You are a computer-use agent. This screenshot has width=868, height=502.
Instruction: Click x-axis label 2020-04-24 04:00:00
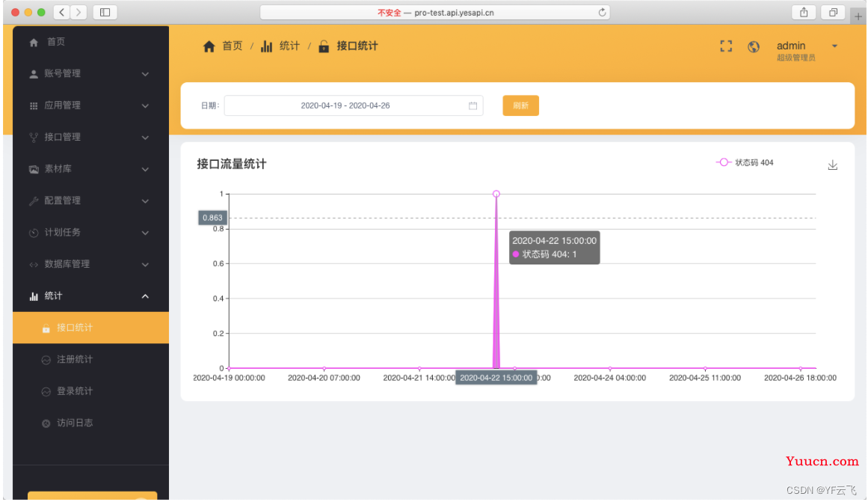tap(609, 378)
